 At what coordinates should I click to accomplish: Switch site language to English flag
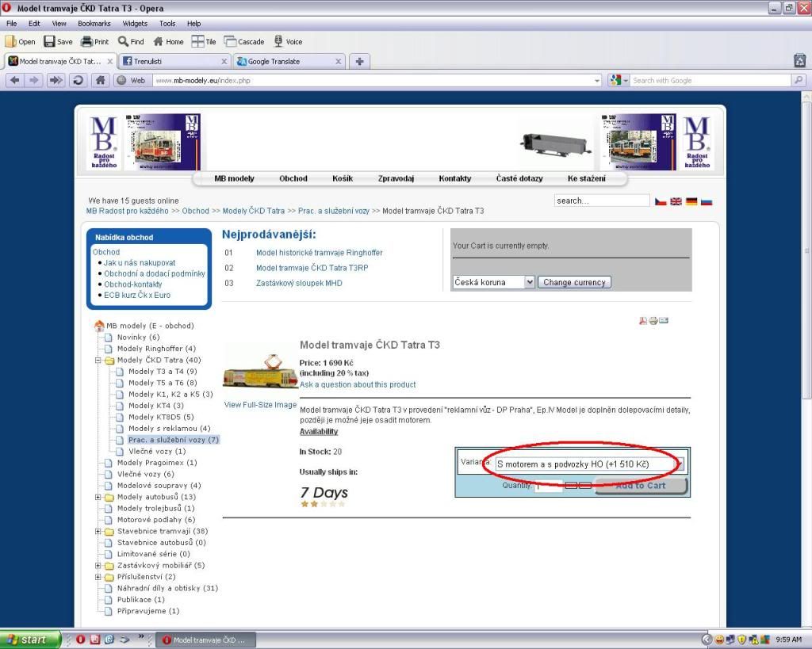[676, 201]
